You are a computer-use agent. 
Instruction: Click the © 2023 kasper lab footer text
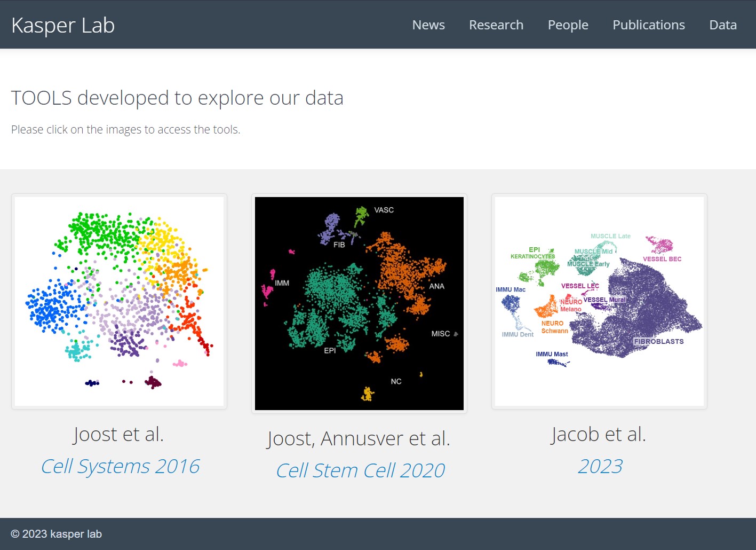tap(56, 534)
